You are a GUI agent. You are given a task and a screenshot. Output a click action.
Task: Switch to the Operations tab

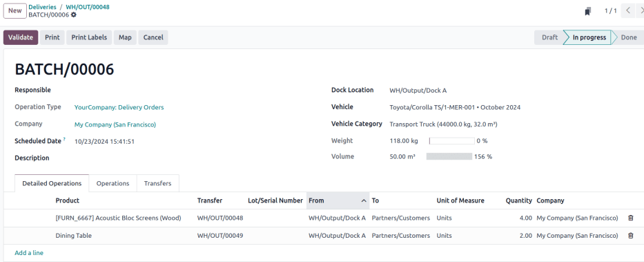click(x=113, y=183)
